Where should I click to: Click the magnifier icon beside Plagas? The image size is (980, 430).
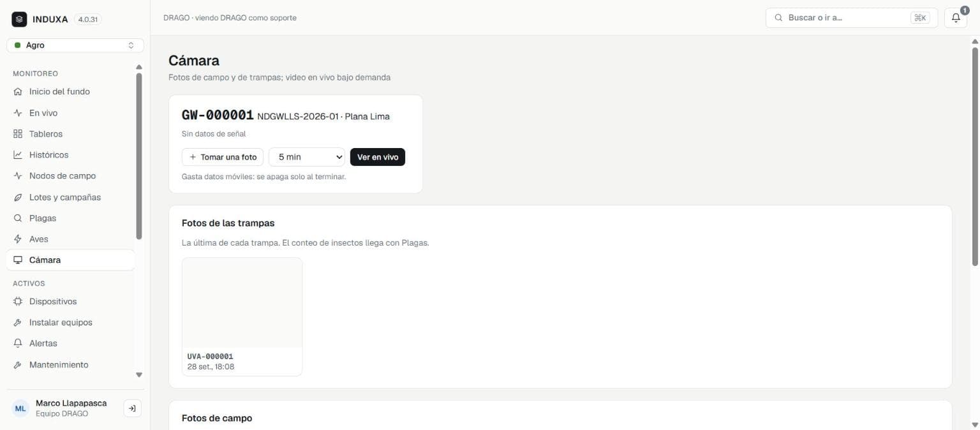pyautogui.click(x=18, y=218)
